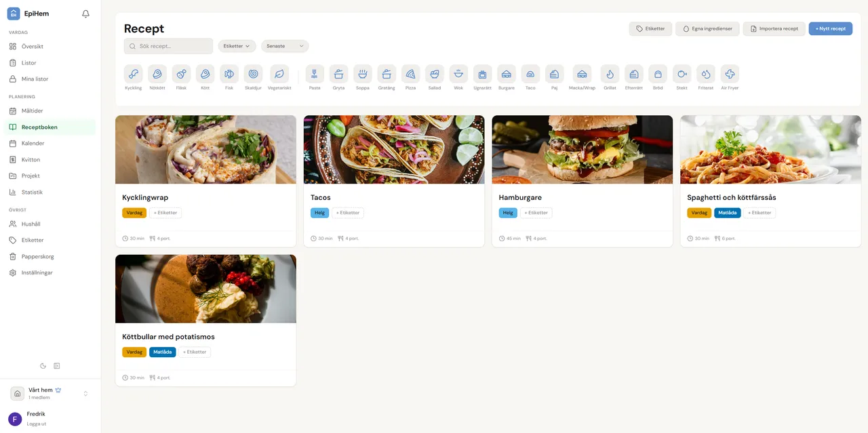Open the Köttbullar med potatismos photo
The width and height of the screenshot is (868, 433).
(205, 289)
